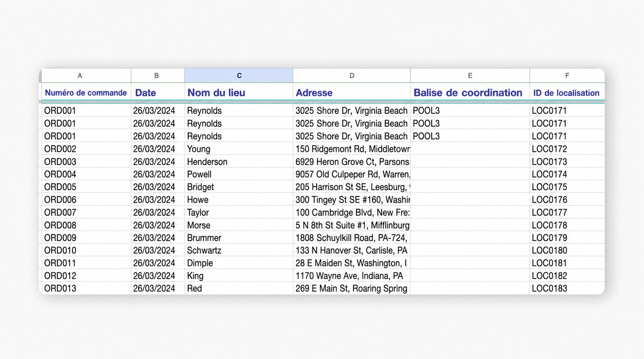Select cell containing ORD005
This screenshot has width=644, height=359.
pos(86,187)
